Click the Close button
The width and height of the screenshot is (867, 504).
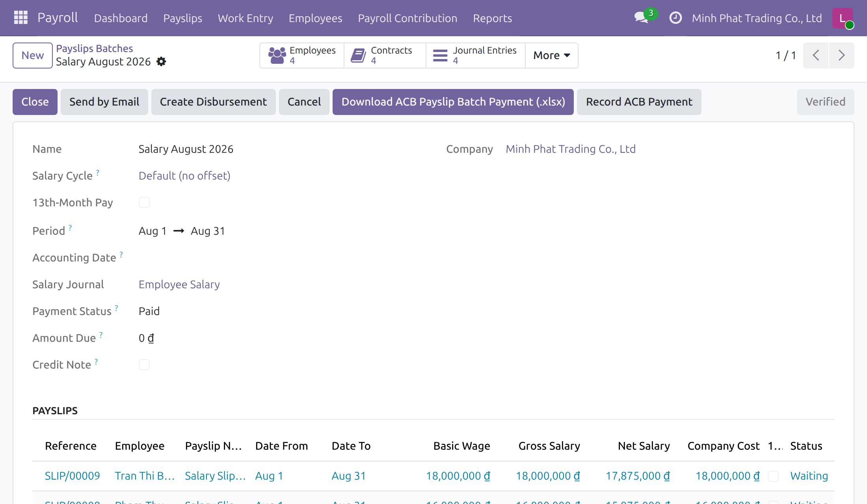35,102
